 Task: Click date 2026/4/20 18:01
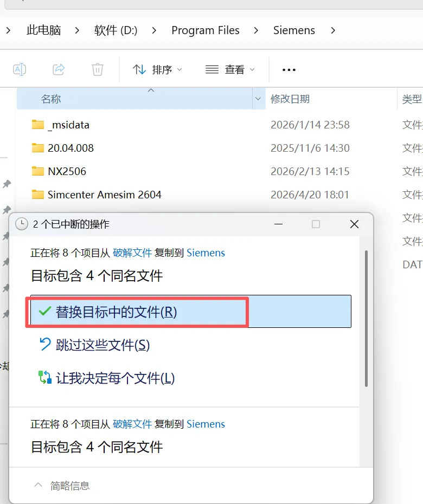pyautogui.click(x=310, y=195)
